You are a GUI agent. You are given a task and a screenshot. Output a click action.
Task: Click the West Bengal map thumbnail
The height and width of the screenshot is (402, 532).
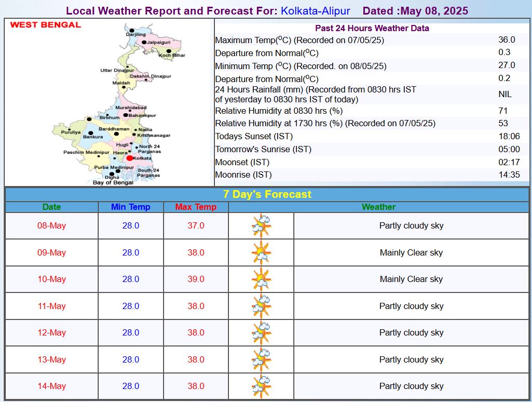109,101
